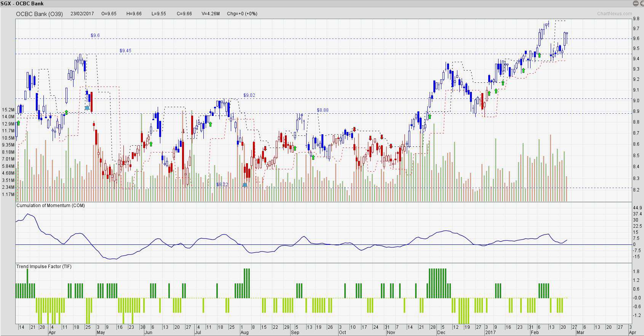The image size is (644, 336).
Task: Click the '15.2M' volume axis label
Action: [8, 110]
